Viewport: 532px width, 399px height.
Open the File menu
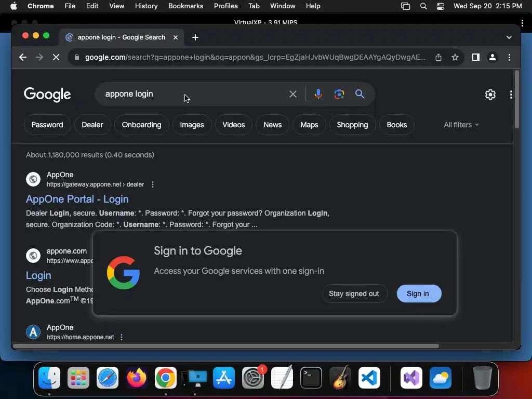[x=70, y=6]
